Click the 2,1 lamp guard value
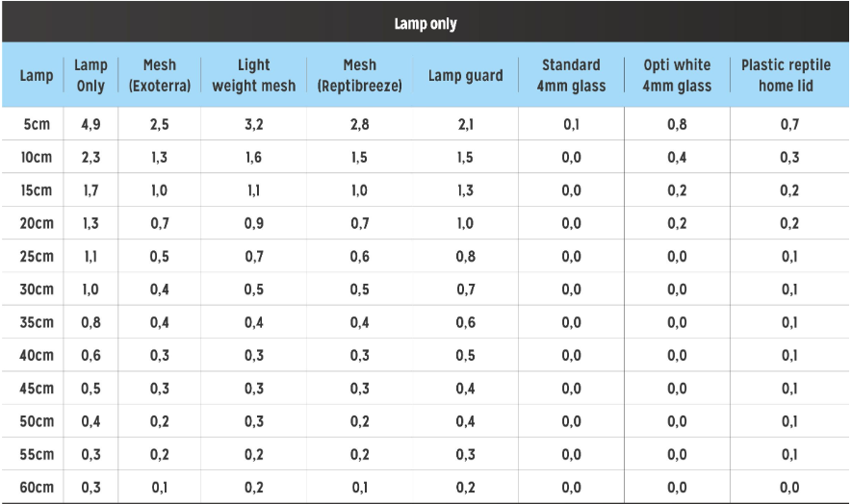This screenshot has height=504, width=852. pyautogui.click(x=466, y=124)
